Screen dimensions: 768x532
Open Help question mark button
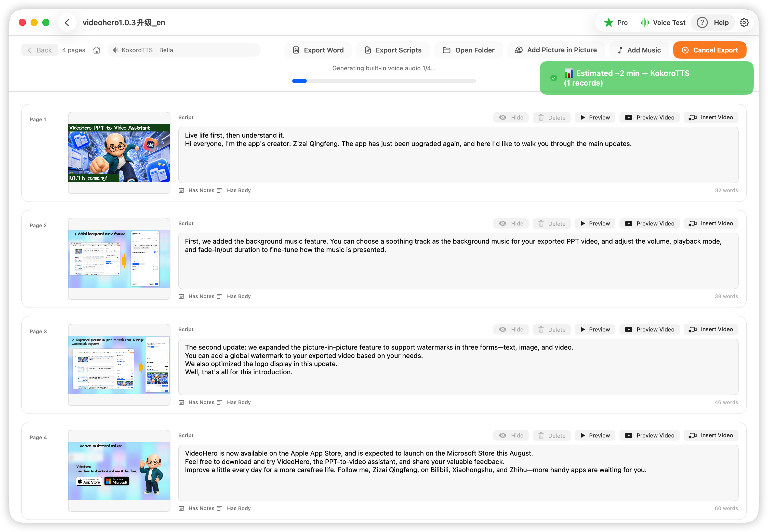(x=713, y=23)
